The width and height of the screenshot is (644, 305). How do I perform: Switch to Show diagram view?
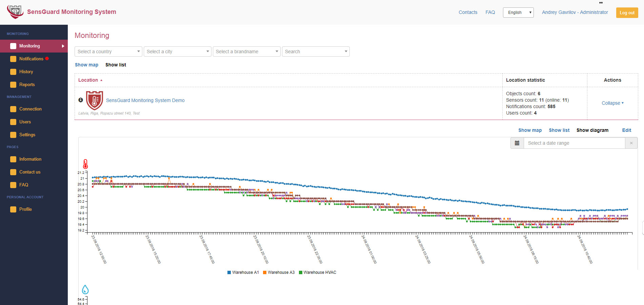click(x=592, y=130)
